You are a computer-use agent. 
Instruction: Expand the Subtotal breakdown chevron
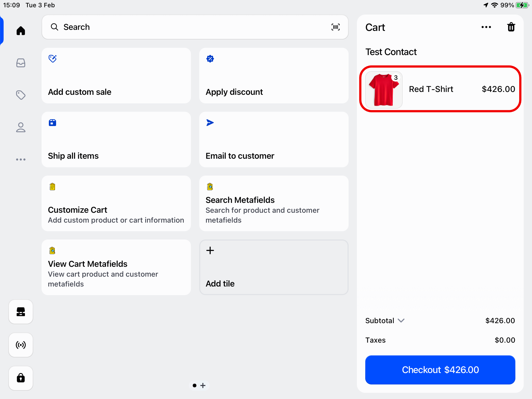click(401, 321)
